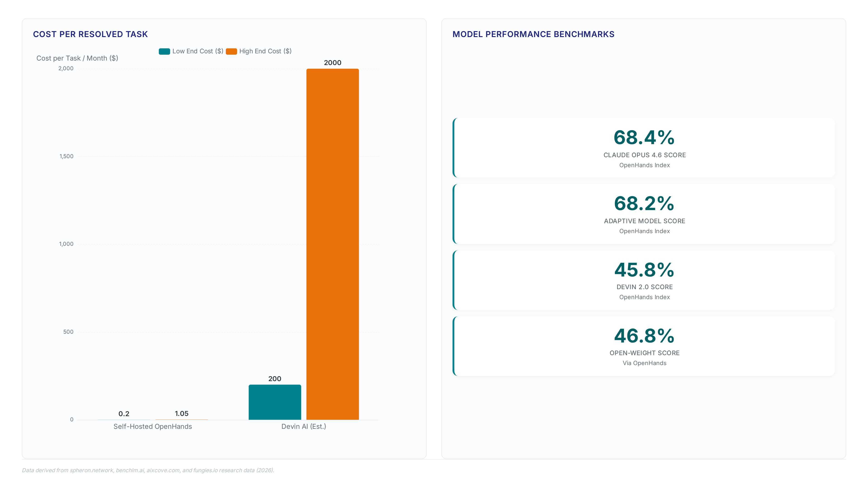Screen dimensions: 868x488
Task: Click the 68.4% benchmark value
Action: 644,137
